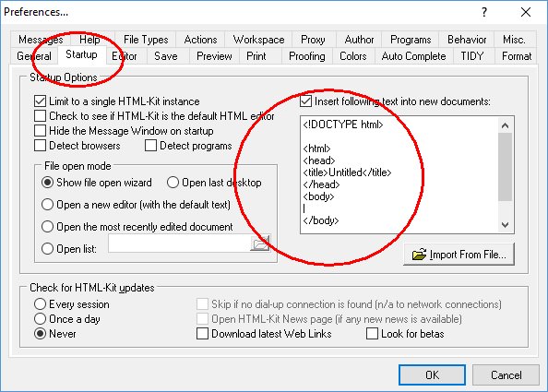Switch to the Editor tab
Image resolution: width=548 pixels, height=392 pixels.
tap(124, 56)
